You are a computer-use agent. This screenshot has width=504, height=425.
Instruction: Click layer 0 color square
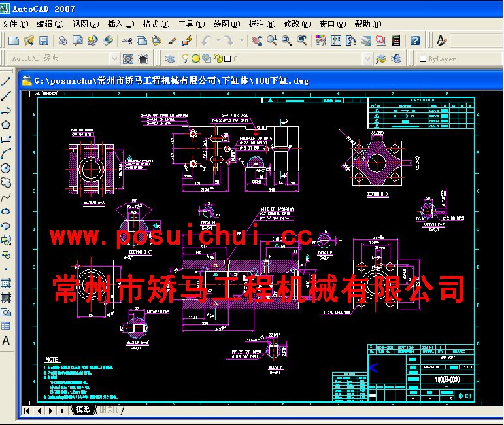tap(227, 59)
